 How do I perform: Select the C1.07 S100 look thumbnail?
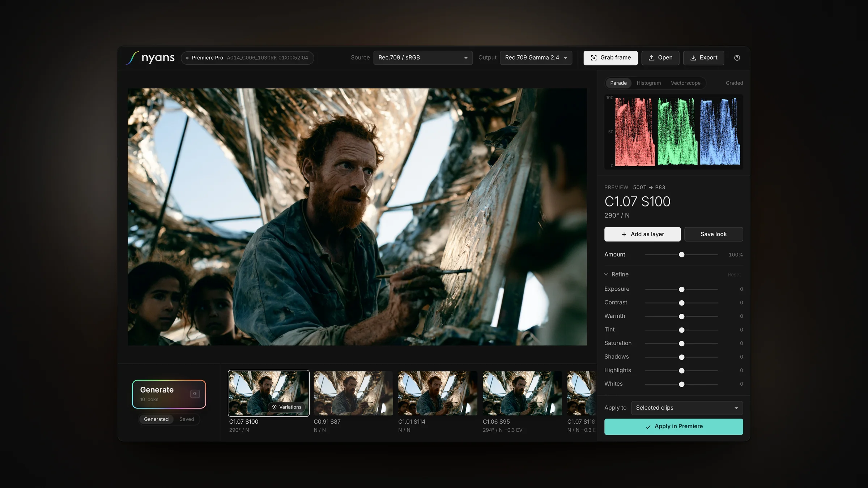pyautogui.click(x=269, y=393)
